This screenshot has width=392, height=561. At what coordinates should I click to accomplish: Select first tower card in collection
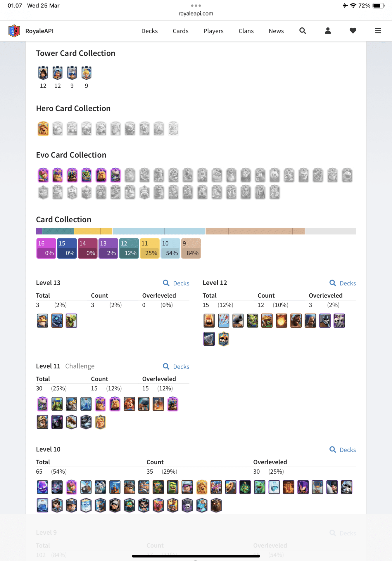(43, 73)
